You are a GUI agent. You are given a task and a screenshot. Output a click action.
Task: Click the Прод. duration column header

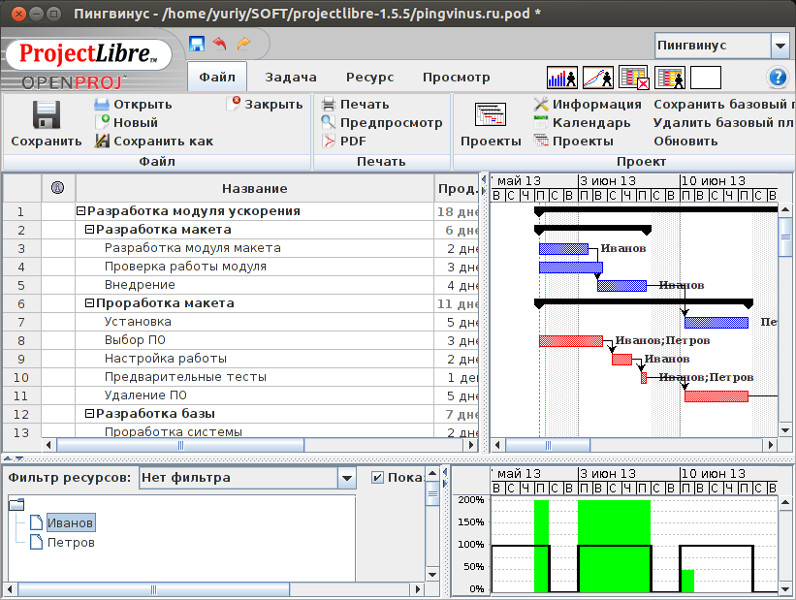click(x=457, y=188)
